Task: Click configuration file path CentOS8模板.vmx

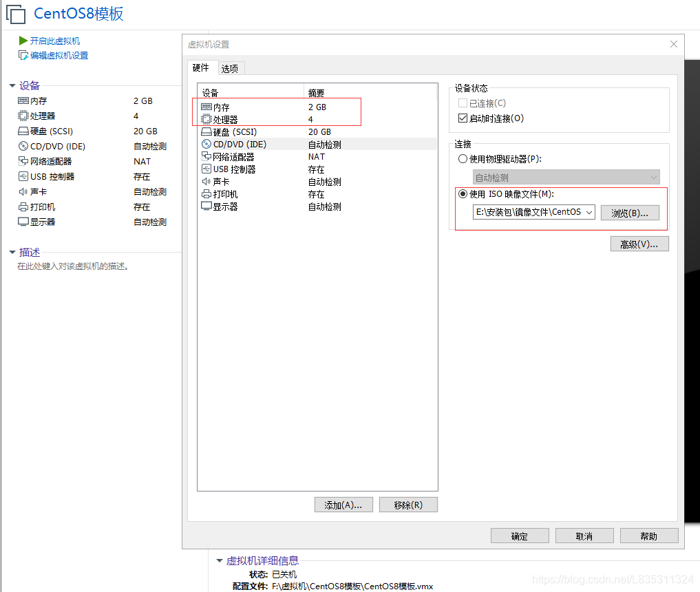Action: (352, 586)
